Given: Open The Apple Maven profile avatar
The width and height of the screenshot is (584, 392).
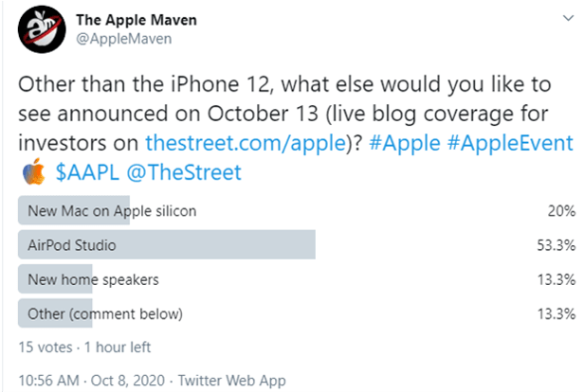Looking at the screenshot, I should coord(42,29).
